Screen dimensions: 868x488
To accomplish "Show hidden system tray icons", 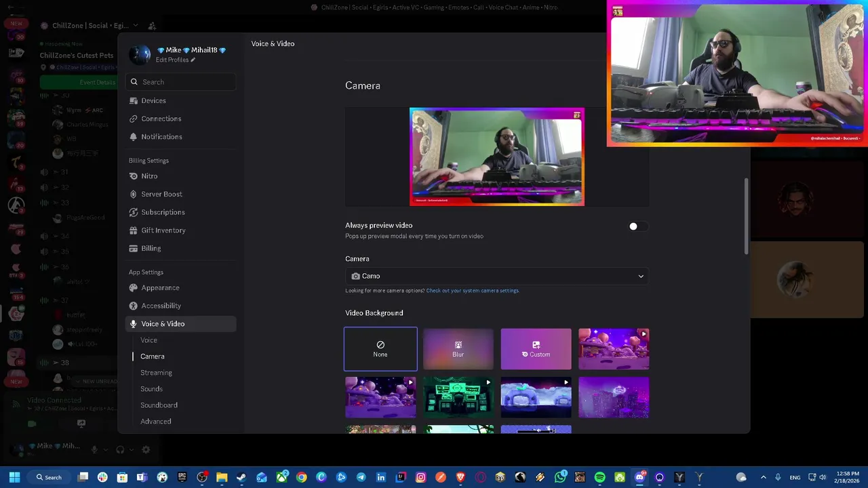I will point(763,477).
